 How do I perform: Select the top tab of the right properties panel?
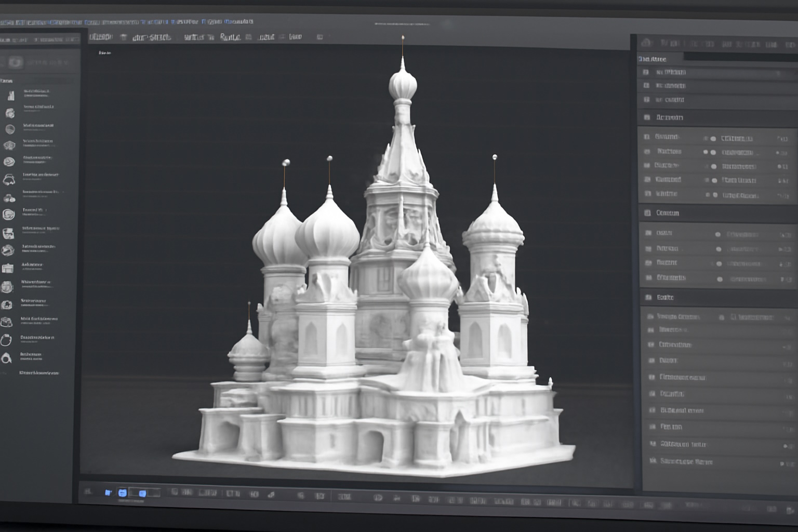pyautogui.click(x=653, y=59)
